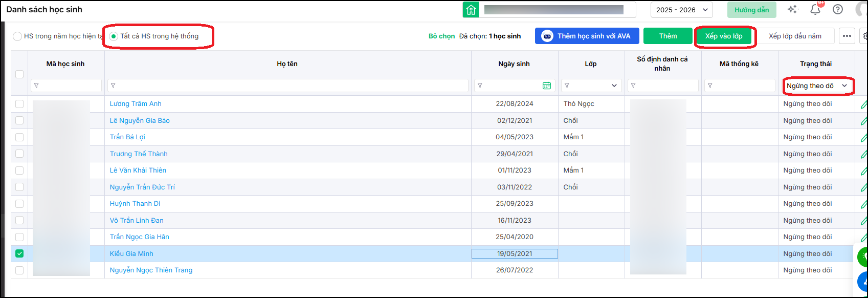Click edit pencil for Trần Bá Lợi
This screenshot has width=868, height=298.
coord(864,137)
